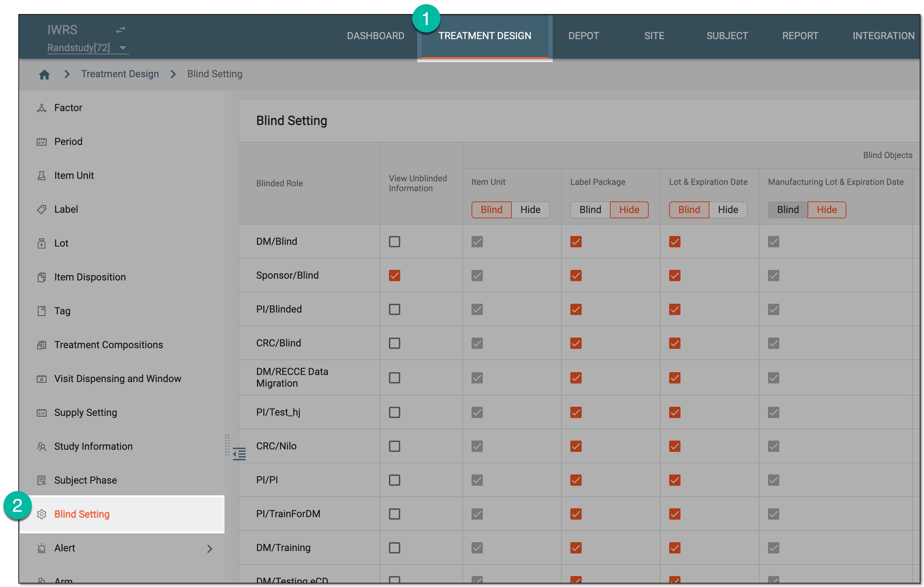Set Manufacturing Lot & Expiration Date to Hide
Screen dimensions: 924x587
pos(827,210)
